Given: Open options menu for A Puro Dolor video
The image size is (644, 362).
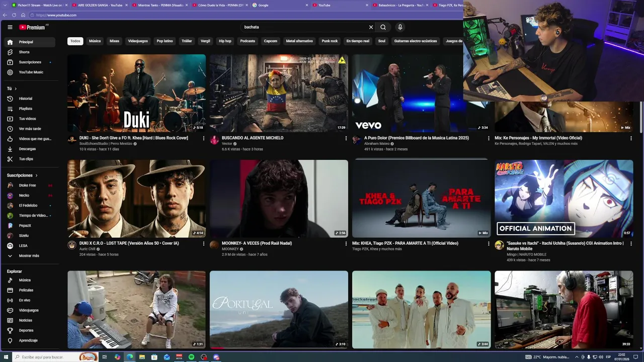Looking at the screenshot, I should coord(489,138).
